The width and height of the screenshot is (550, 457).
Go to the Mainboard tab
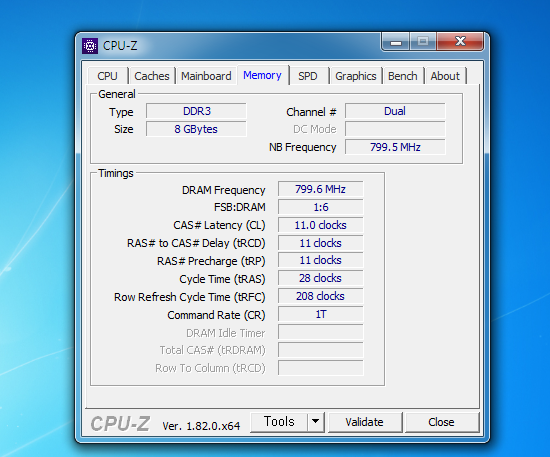206,76
